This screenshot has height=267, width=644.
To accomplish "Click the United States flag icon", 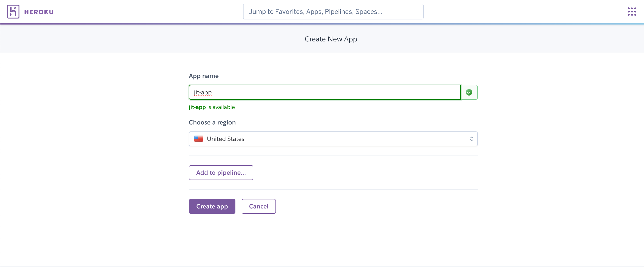I will [x=198, y=139].
